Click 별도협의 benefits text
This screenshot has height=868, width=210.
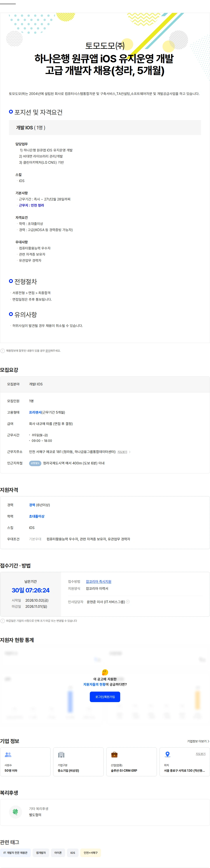pos(35,815)
